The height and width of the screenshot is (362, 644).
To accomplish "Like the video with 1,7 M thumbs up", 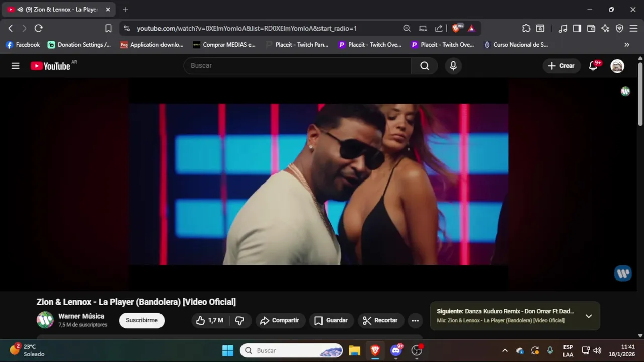I will [x=210, y=320].
